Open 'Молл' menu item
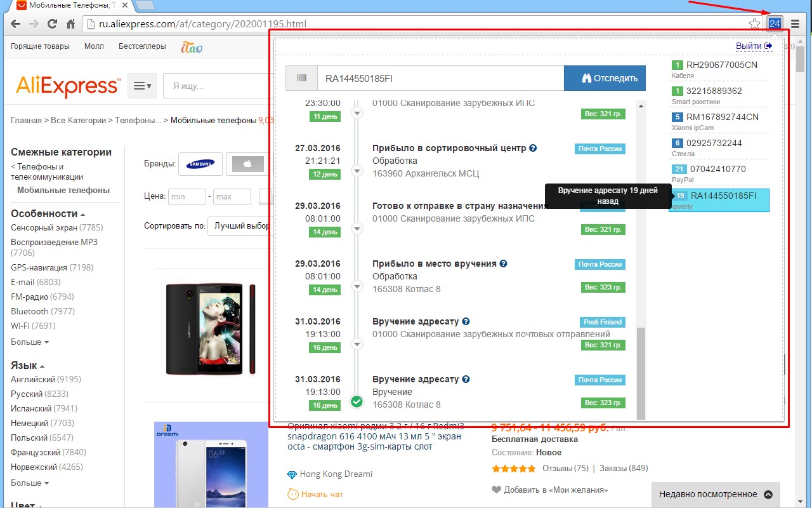 tap(94, 46)
